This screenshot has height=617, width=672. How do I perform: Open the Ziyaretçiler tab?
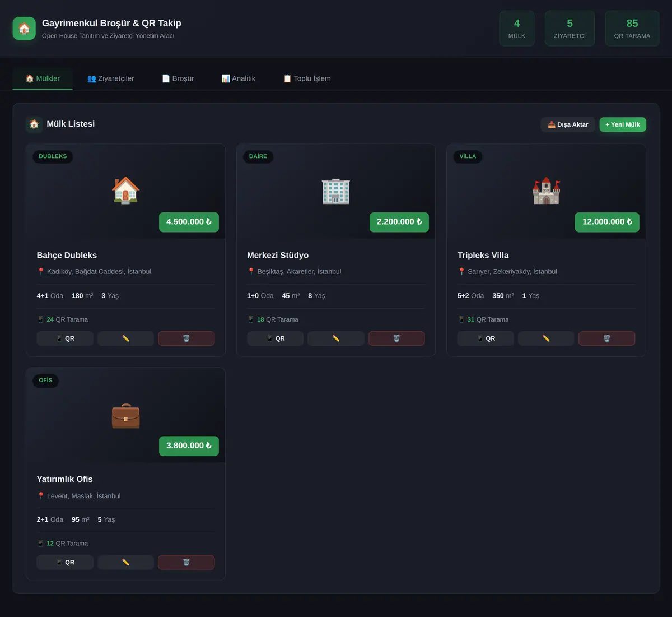111,78
